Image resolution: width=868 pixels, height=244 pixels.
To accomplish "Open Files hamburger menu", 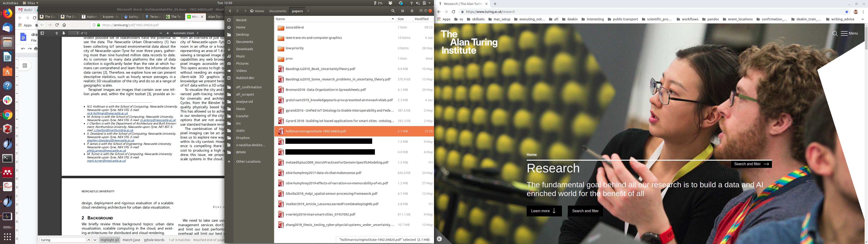I will coord(412,11).
